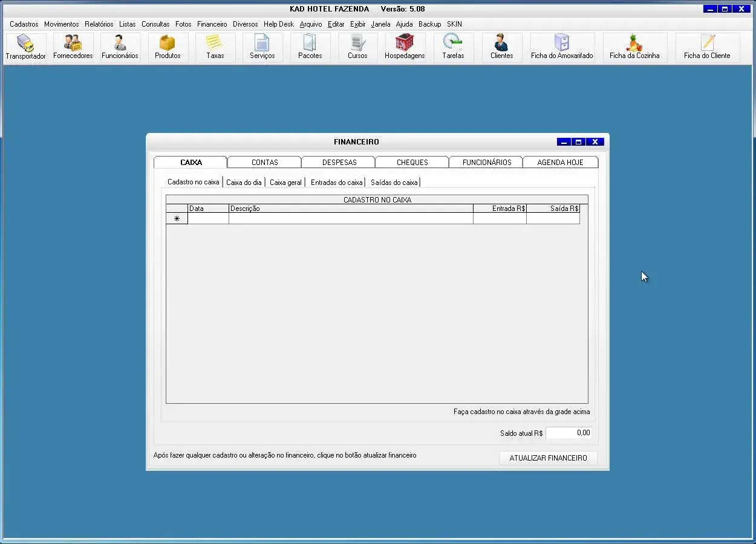Select the Caixa do dia subtab
The image size is (756, 544).
coord(244,183)
